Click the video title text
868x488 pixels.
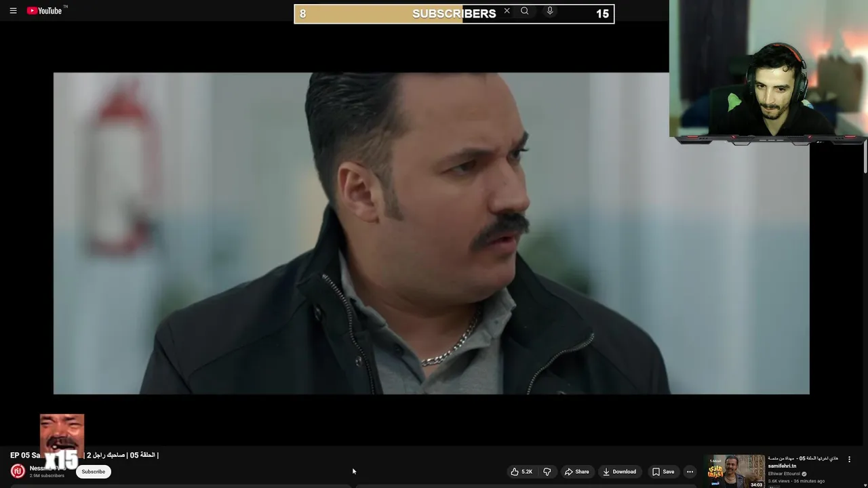coord(84,455)
